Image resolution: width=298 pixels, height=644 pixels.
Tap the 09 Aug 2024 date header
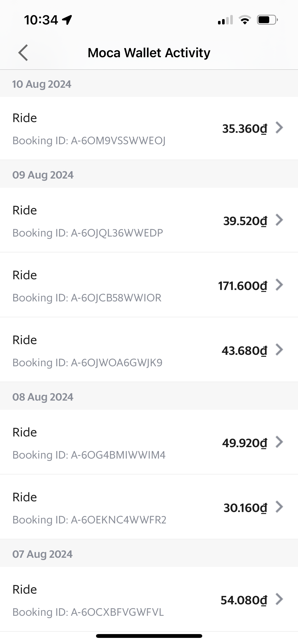pos(43,175)
